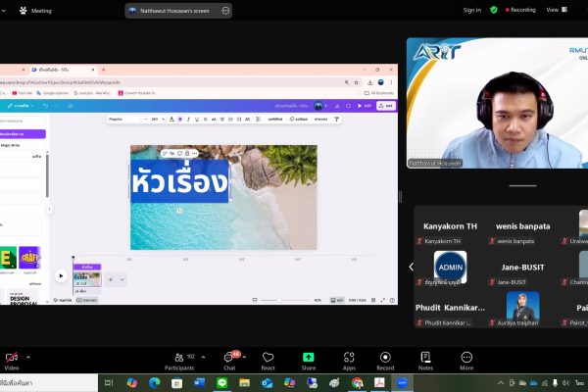Open the React emoji menu
This screenshot has width=588, height=392.
pyautogui.click(x=268, y=361)
